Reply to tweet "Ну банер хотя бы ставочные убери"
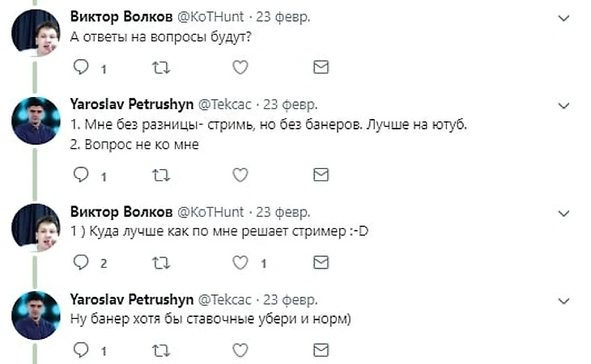 80,350
